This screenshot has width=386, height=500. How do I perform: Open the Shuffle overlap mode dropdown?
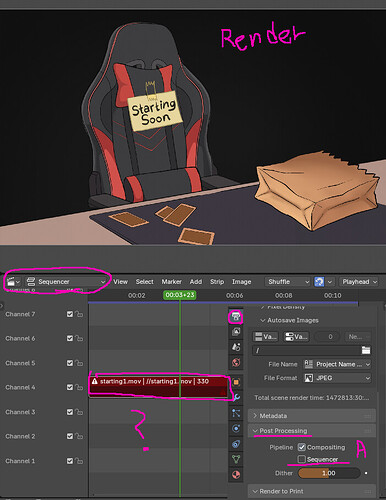289,282
